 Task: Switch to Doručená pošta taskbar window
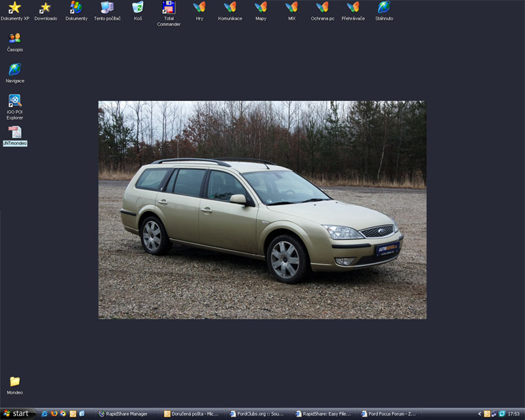pyautogui.click(x=192, y=414)
